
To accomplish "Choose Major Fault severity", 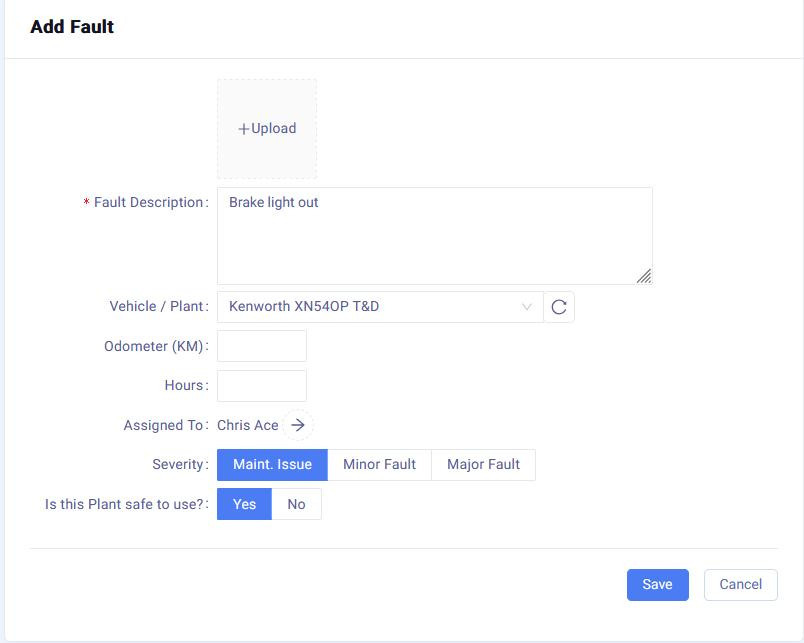I will [x=483, y=465].
